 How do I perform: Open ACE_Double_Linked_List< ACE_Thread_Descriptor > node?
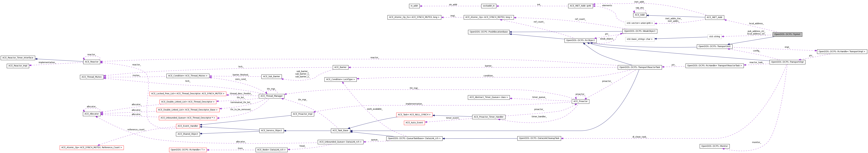[188, 102]
